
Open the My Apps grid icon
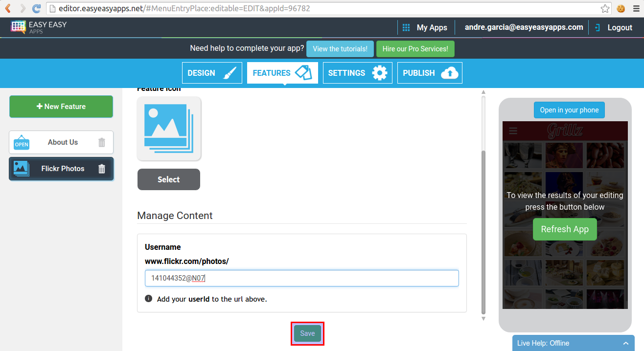[406, 27]
